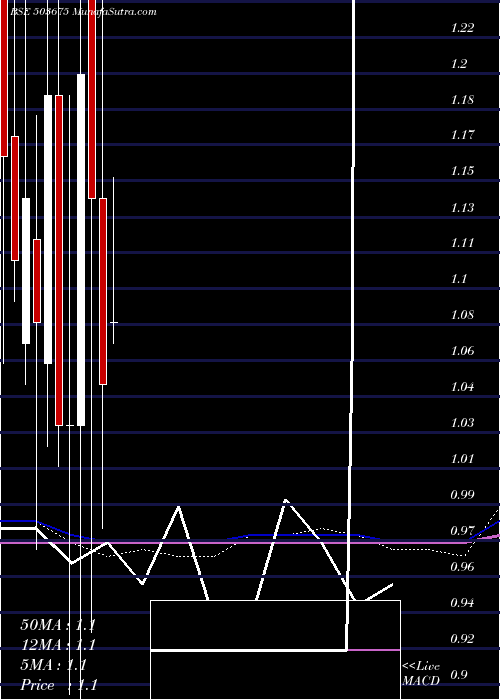Click the 1.17 price axis label
The image size is (500, 700).
click(x=462, y=135)
